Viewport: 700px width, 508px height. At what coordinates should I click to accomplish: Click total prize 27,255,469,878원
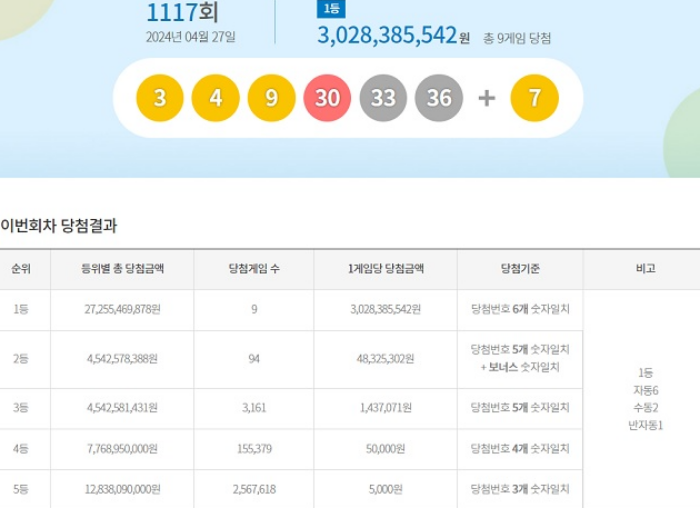pyautogui.click(x=122, y=309)
